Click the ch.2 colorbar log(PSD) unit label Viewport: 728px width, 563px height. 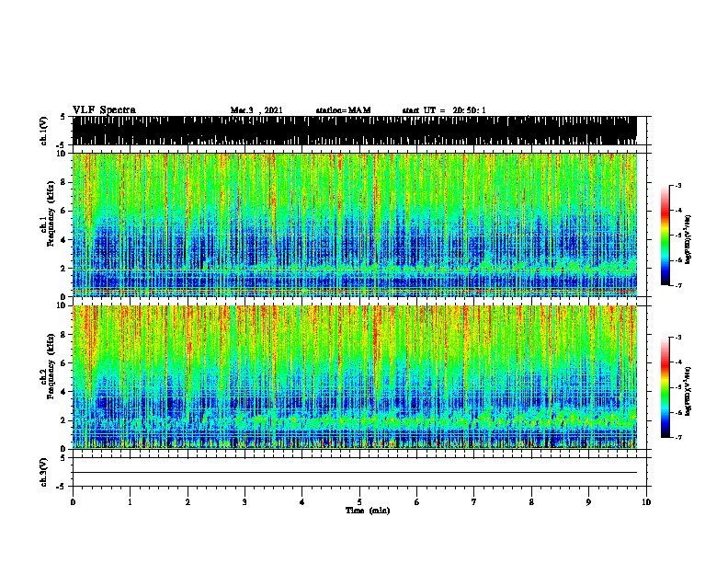(x=688, y=391)
